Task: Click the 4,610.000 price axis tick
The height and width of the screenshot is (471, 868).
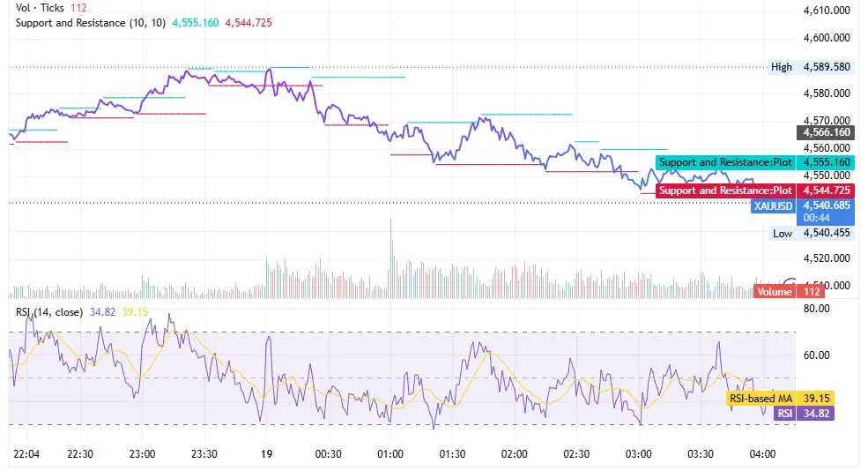Action: click(x=827, y=11)
